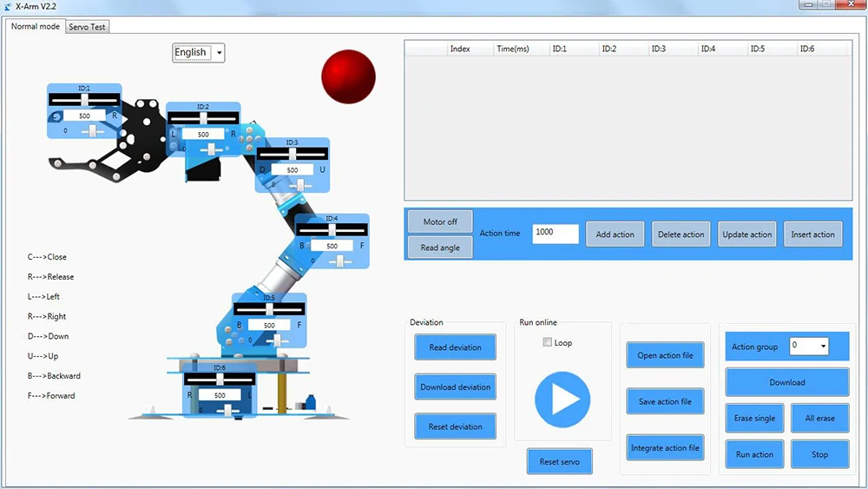Click the U--->Up legend text
Screen dimensions: 868x489
(43, 356)
